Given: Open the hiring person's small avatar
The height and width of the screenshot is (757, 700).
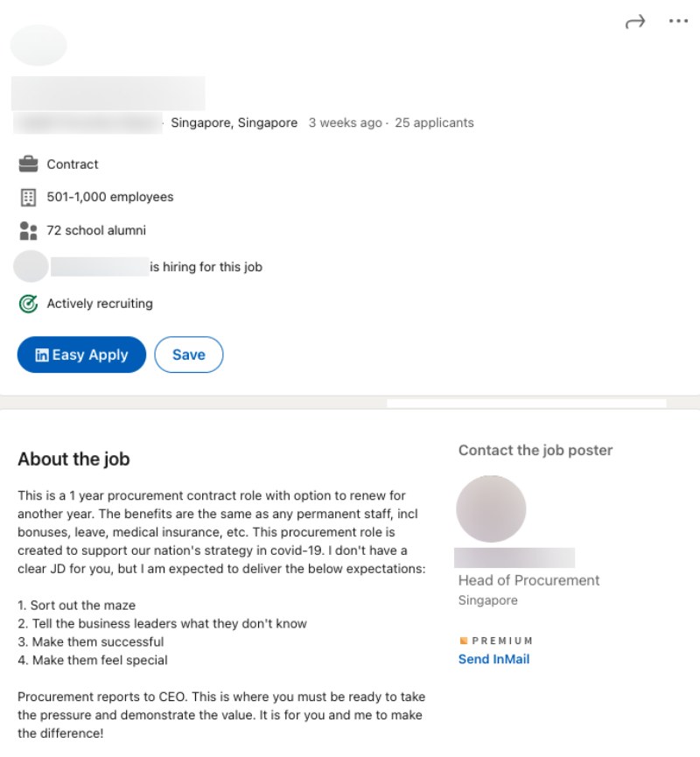Looking at the screenshot, I should [31, 267].
